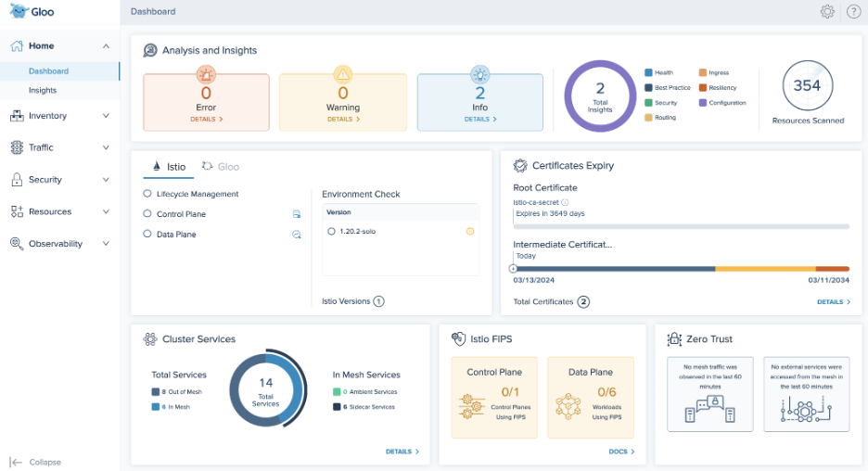Image resolution: width=868 pixels, height=471 pixels.
Task: Expand the Observability menu chevron
Action: pos(106,244)
